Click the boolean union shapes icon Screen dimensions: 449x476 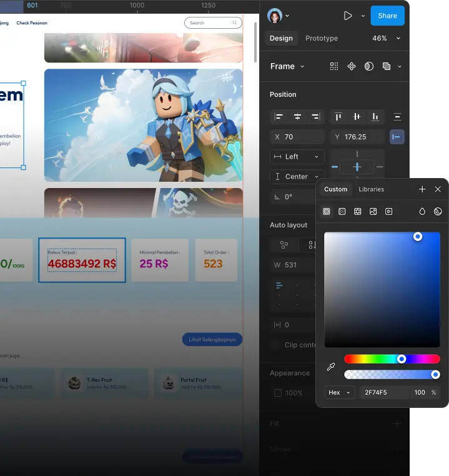coord(386,66)
